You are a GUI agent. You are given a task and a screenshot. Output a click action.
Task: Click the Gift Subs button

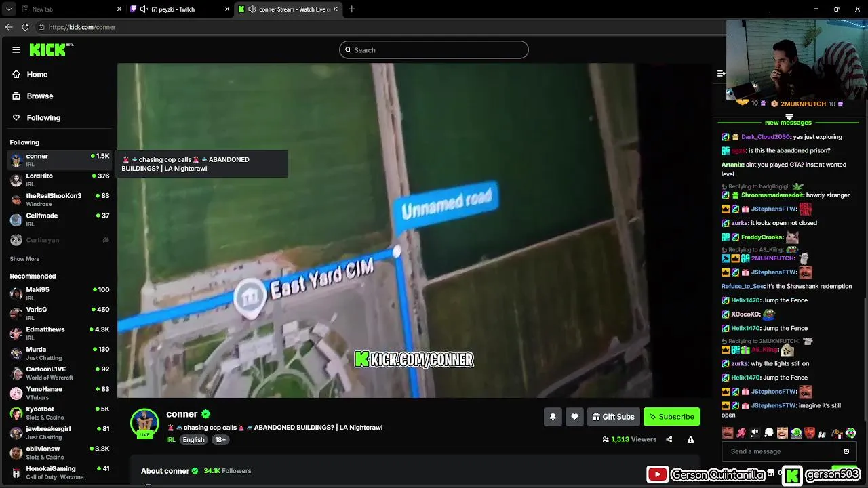pyautogui.click(x=613, y=417)
